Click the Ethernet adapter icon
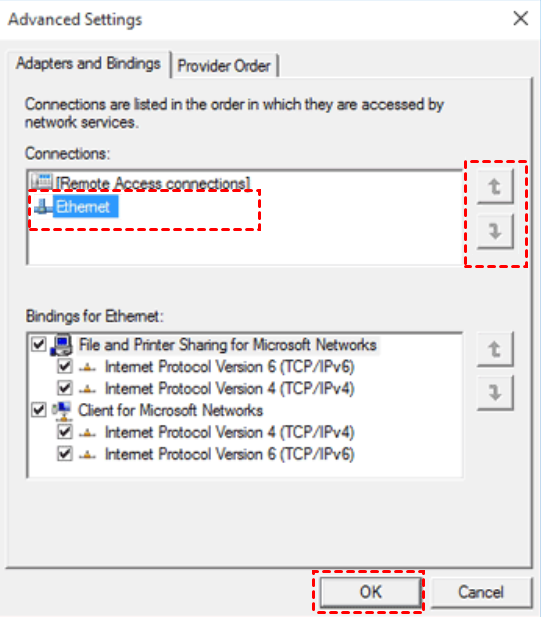The image size is (541, 617). click(42, 206)
